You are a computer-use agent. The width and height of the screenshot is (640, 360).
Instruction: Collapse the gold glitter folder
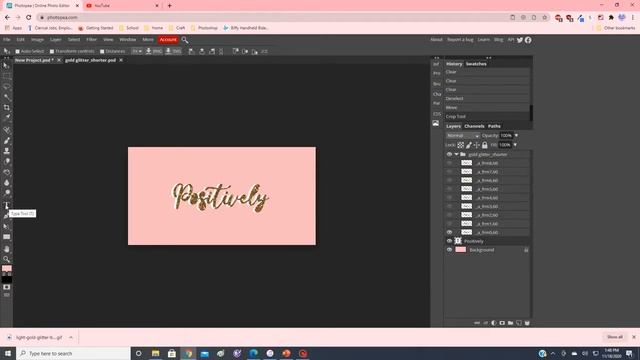point(456,155)
